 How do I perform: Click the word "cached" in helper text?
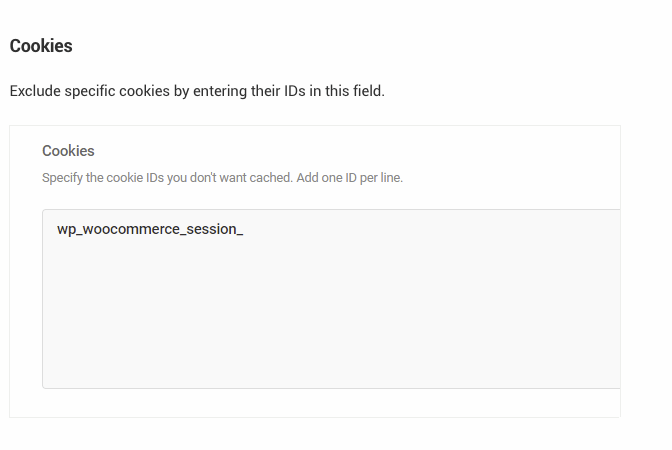point(272,178)
